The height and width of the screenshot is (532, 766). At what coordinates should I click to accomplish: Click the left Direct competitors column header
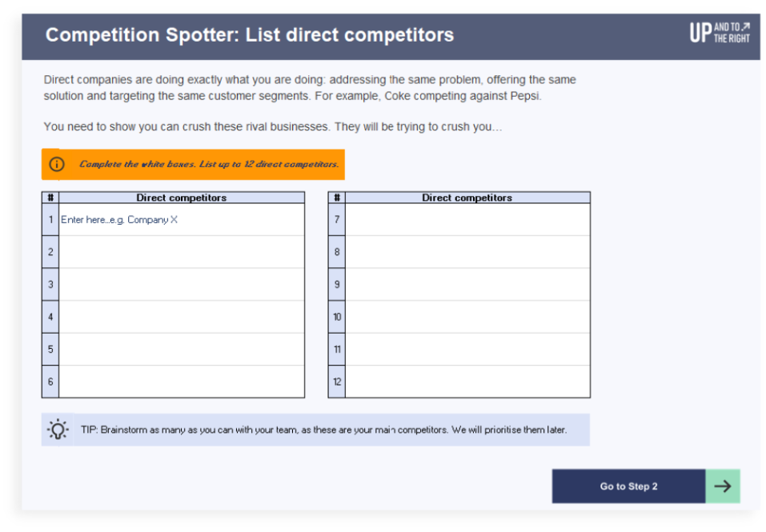pyautogui.click(x=182, y=198)
